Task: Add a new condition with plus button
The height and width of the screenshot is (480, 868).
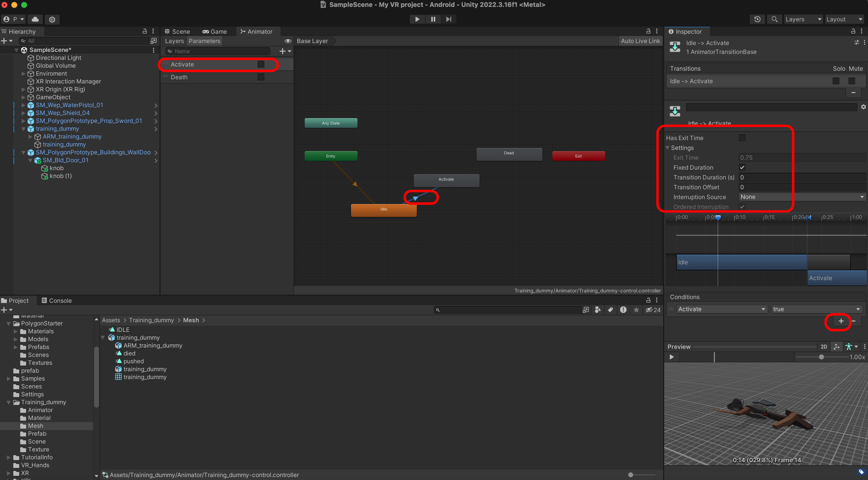Action: tap(841, 321)
